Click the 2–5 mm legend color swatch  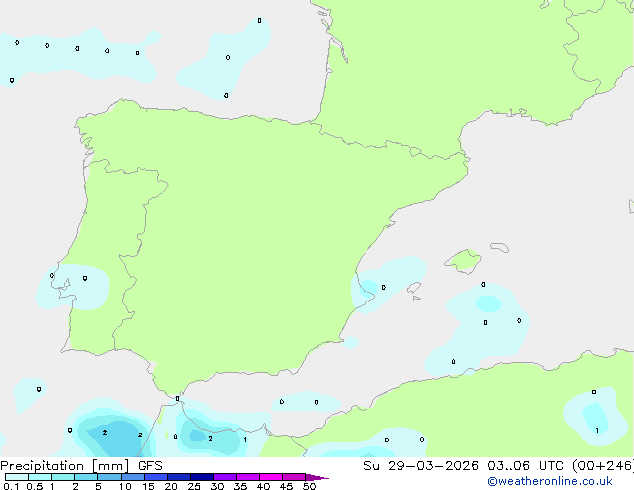tap(86, 477)
